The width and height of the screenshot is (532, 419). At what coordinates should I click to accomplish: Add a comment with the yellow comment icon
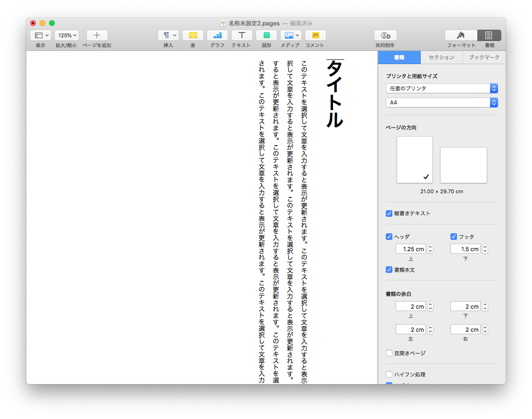tap(315, 35)
